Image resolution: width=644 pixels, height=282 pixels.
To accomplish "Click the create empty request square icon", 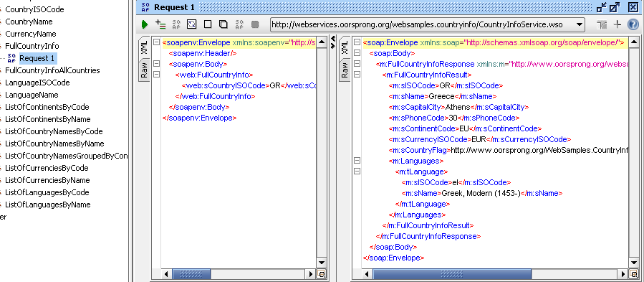I will pyautogui.click(x=208, y=24).
